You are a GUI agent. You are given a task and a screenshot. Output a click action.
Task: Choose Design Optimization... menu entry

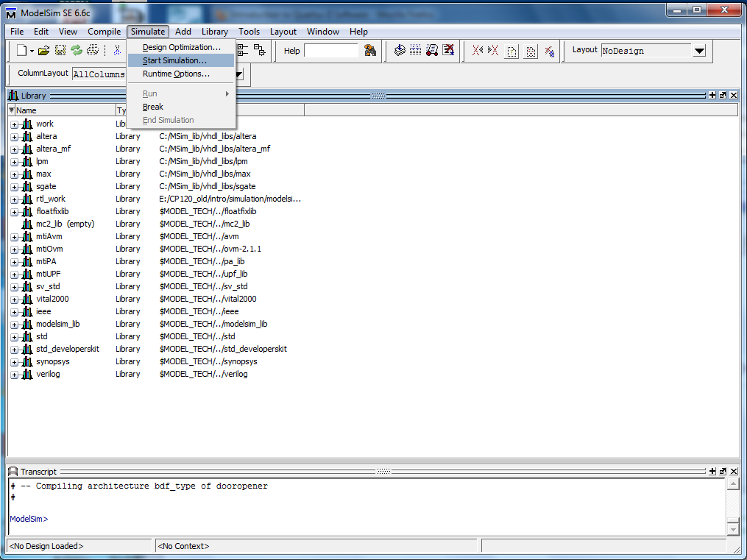pyautogui.click(x=181, y=47)
